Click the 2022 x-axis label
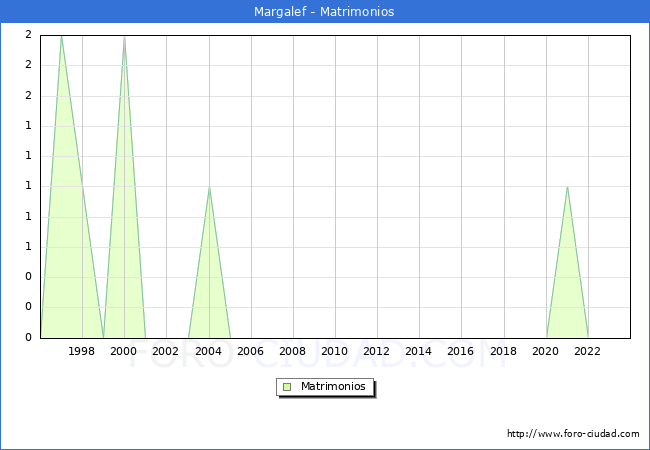This screenshot has width=650, height=450. tap(587, 351)
